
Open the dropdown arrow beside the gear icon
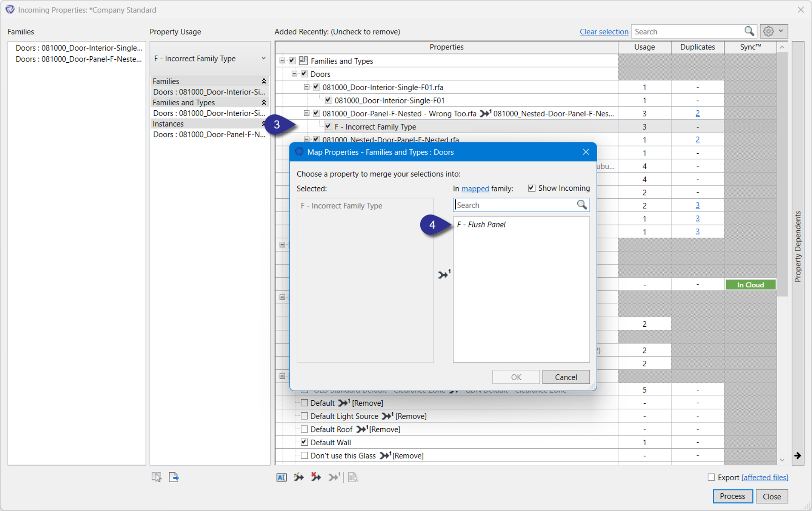[781, 31]
